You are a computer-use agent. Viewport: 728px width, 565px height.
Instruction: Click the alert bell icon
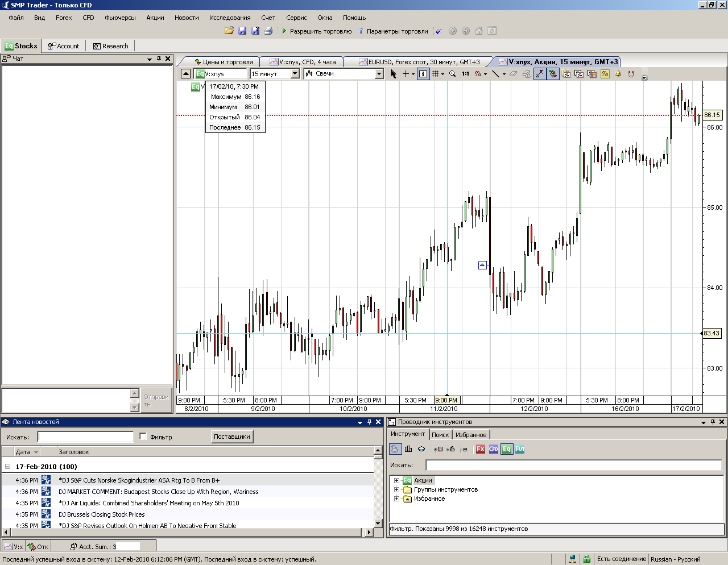(618, 74)
